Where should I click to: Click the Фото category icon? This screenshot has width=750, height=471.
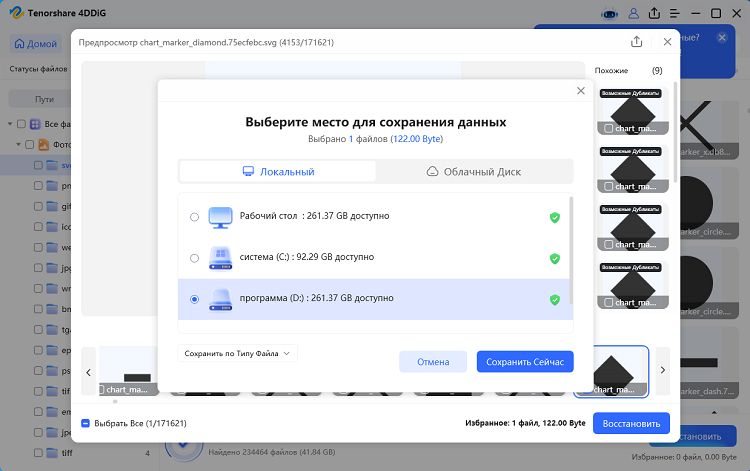point(44,144)
